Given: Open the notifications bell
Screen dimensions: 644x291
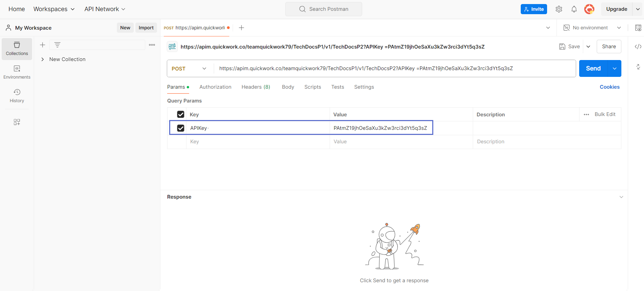Looking at the screenshot, I should (x=574, y=9).
